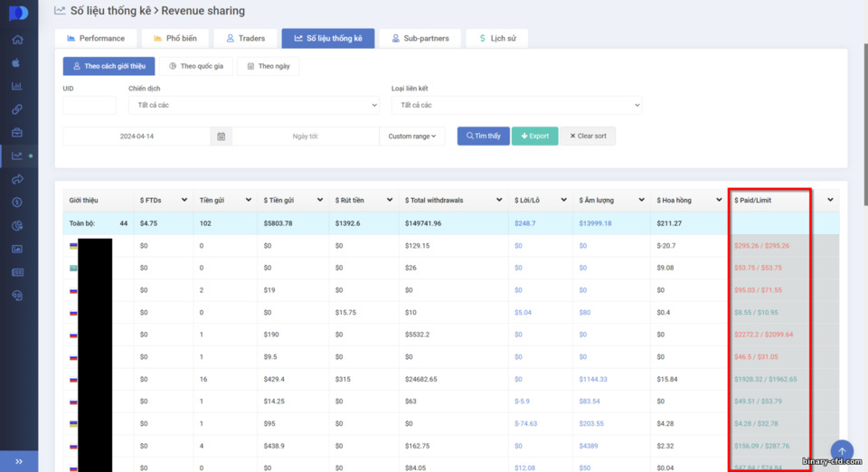Click the scroll-to-top arrow button
Screen dimensions: 868x472
pos(842,451)
